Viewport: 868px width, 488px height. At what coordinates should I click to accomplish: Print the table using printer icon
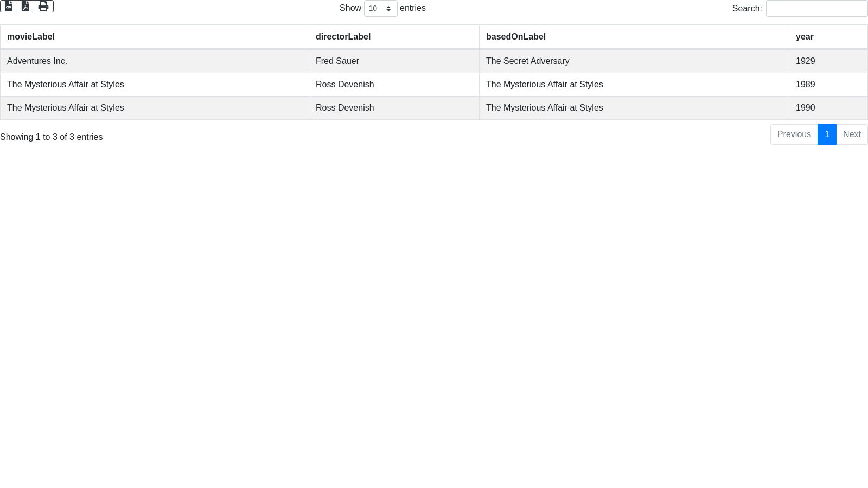43,6
